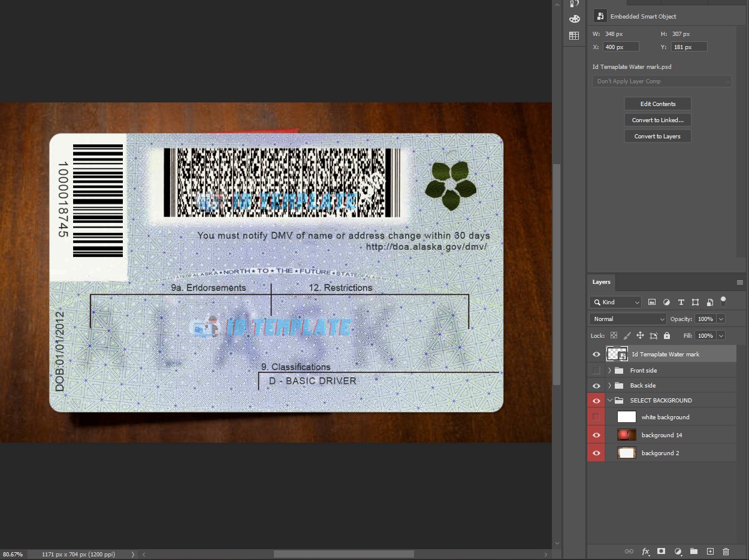Click the document dimensions status text
This screenshot has height=560, width=749.
pyautogui.click(x=78, y=555)
